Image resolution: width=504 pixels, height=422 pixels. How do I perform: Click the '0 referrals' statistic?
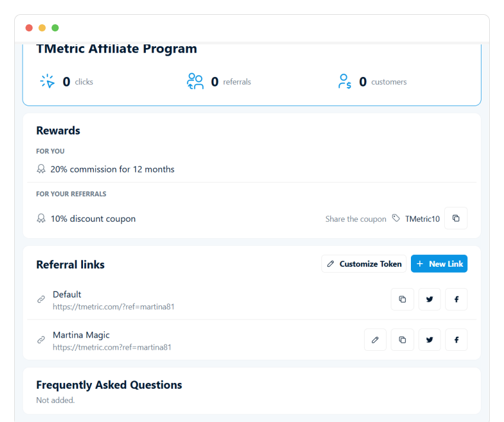click(231, 82)
